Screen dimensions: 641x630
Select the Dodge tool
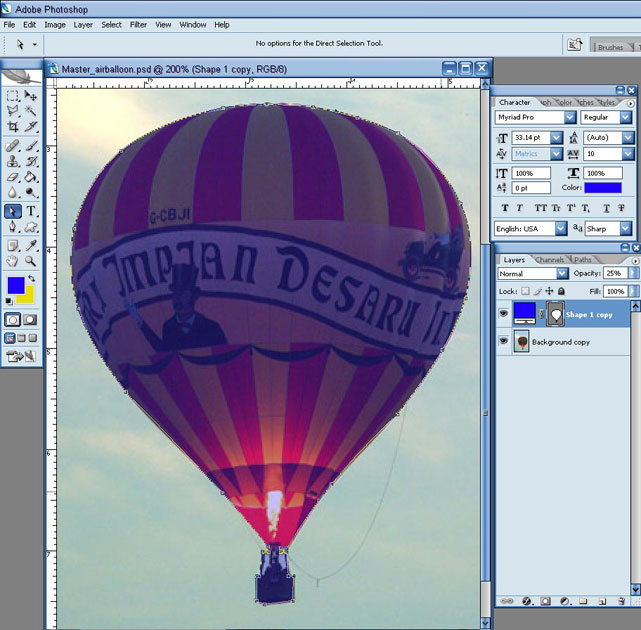pyautogui.click(x=30, y=192)
